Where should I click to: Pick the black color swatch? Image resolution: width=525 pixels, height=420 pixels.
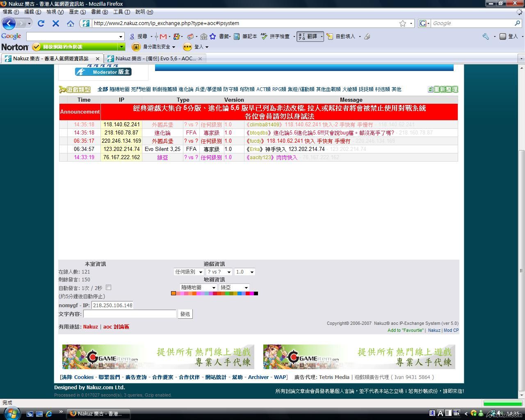pyautogui.click(x=256, y=293)
